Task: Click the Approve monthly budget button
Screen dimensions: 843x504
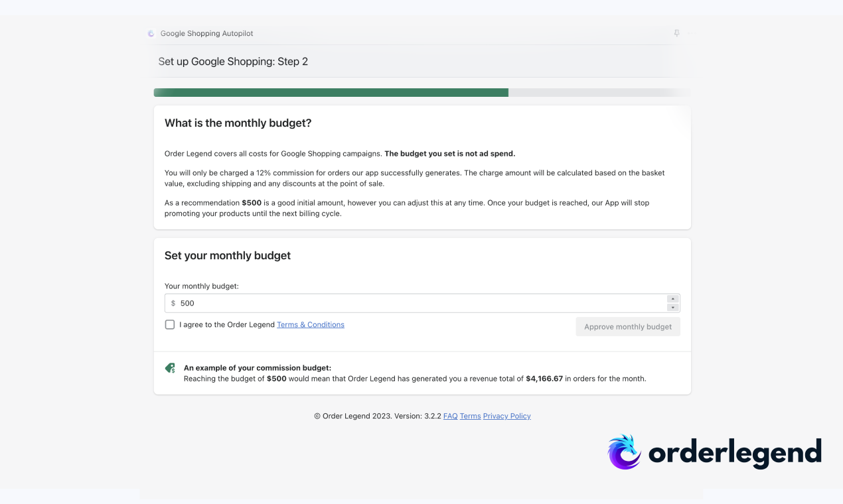Action: 628,327
